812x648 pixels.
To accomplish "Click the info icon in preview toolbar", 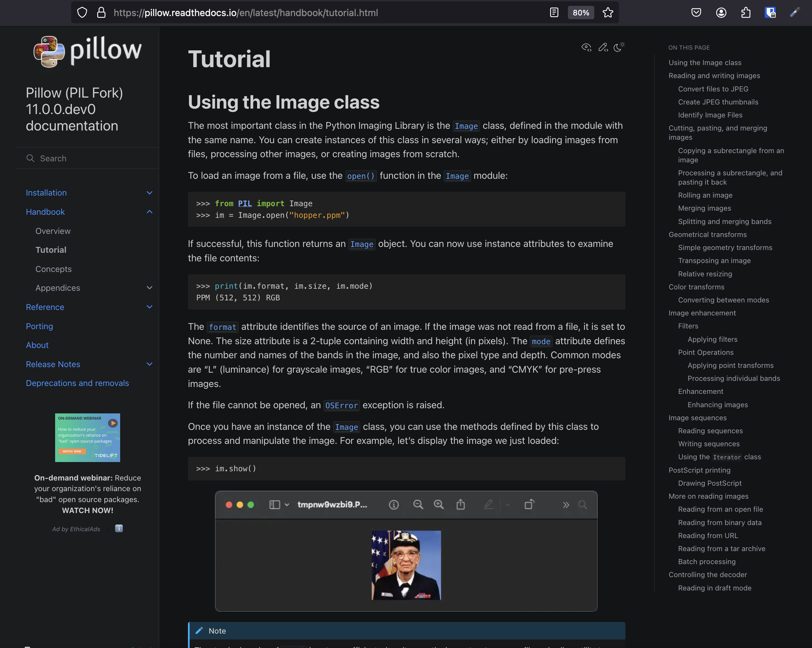I will click(394, 505).
